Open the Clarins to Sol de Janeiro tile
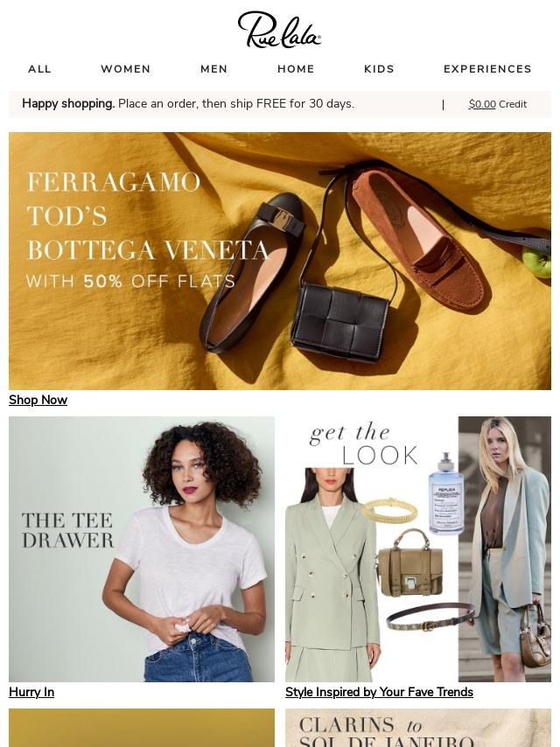560x747 pixels. (x=418, y=728)
